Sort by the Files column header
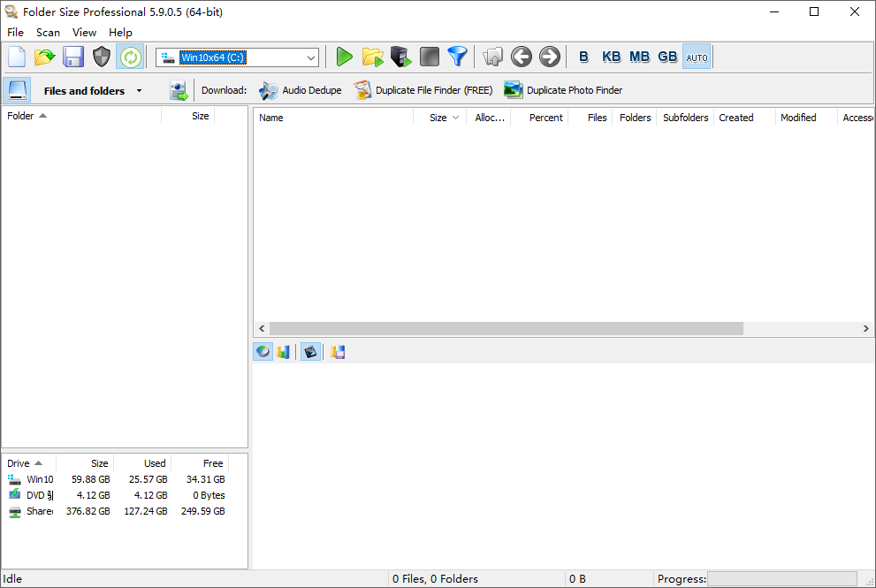The image size is (876, 588). click(x=590, y=118)
